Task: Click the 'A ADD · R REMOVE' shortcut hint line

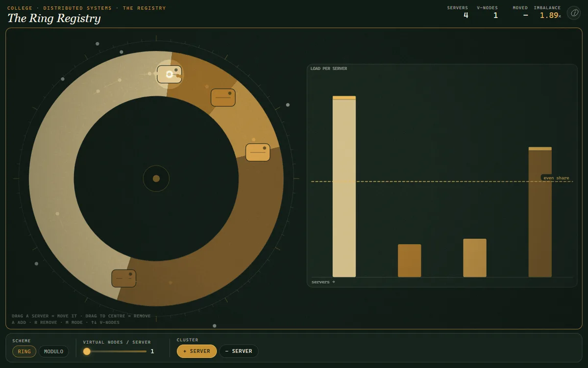Action: [66, 322]
